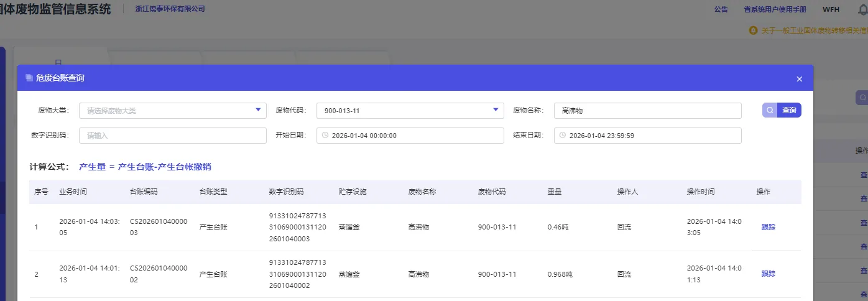Click the 操作时间 column header
Image resolution: width=868 pixels, height=301 pixels.
coord(701,192)
